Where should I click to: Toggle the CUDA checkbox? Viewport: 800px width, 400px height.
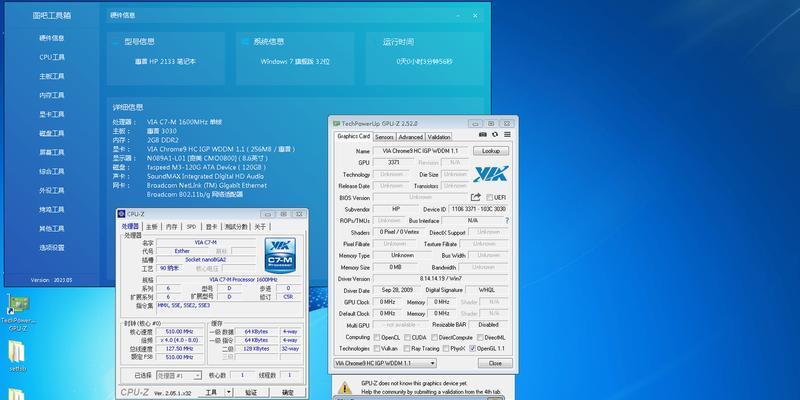pos(407,337)
